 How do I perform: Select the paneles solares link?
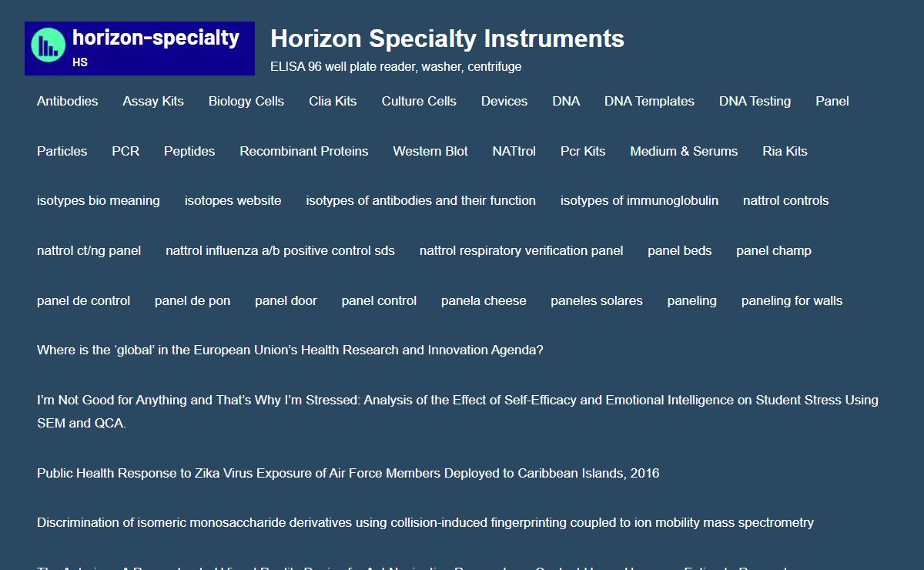pos(597,300)
